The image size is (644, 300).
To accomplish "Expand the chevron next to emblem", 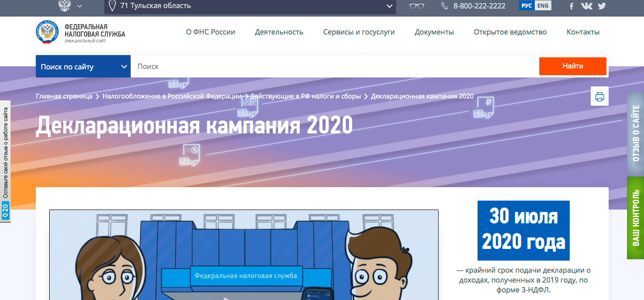I will [80, 6].
